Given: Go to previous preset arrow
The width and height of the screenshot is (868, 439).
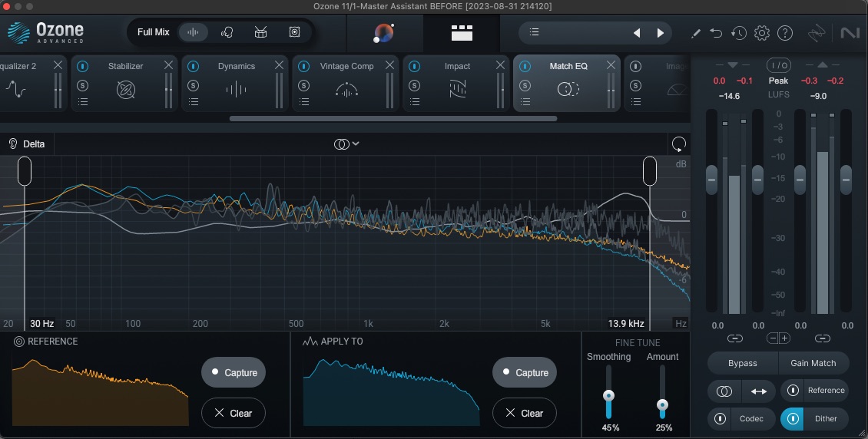Looking at the screenshot, I should point(637,33).
